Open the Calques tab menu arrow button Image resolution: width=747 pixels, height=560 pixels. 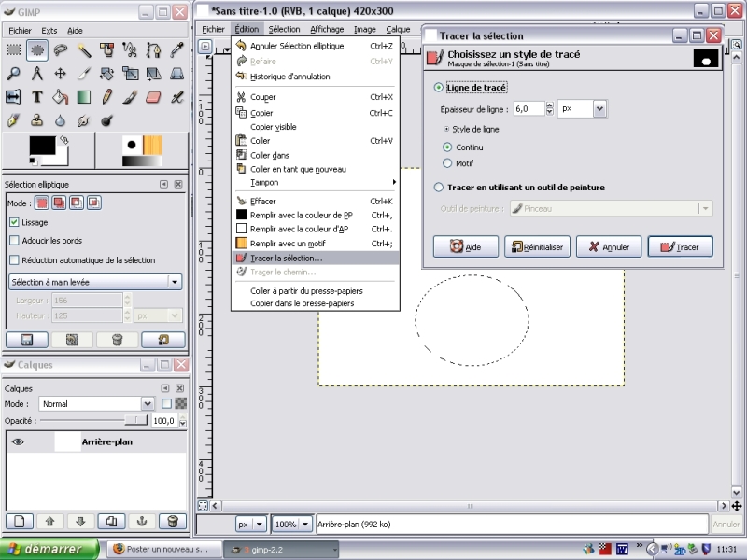pyautogui.click(x=165, y=388)
